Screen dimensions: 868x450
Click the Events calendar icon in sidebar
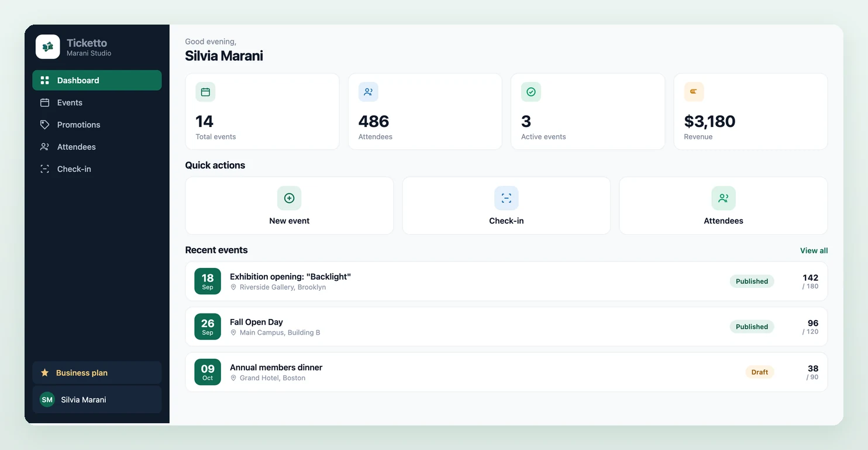[44, 102]
